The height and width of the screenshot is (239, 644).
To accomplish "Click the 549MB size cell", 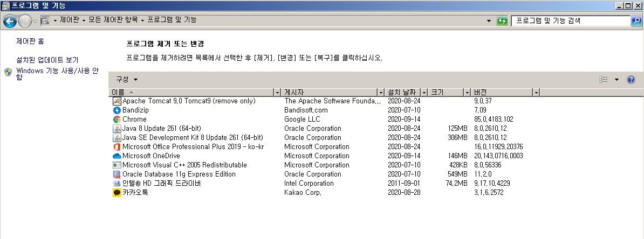I will tap(457, 174).
